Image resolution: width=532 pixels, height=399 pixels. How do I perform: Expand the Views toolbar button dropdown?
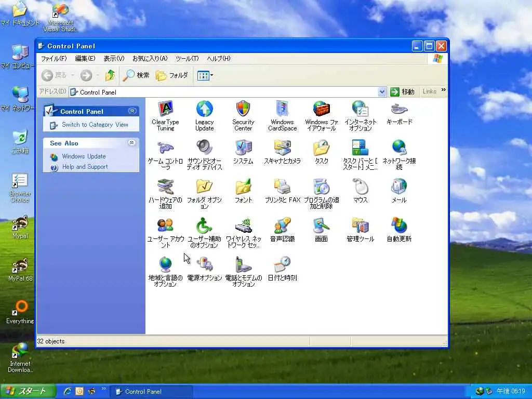coord(212,75)
